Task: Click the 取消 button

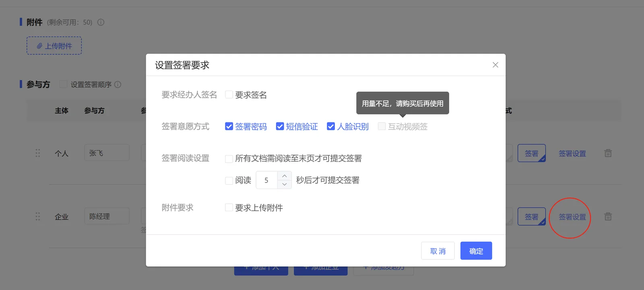Action: 438,251
